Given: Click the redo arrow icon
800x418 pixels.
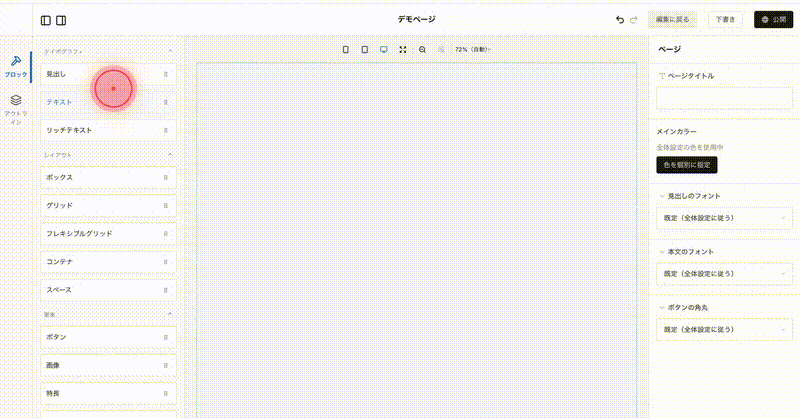Looking at the screenshot, I should [x=634, y=20].
